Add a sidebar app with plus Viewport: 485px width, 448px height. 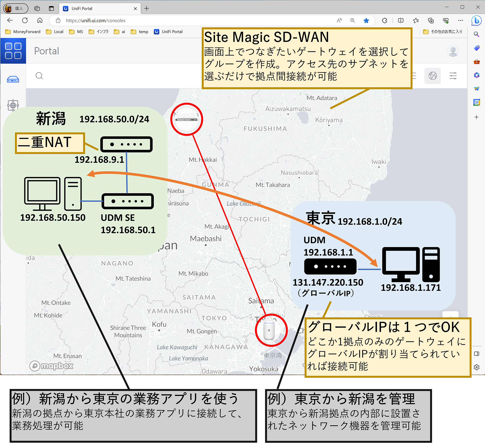coord(477,117)
